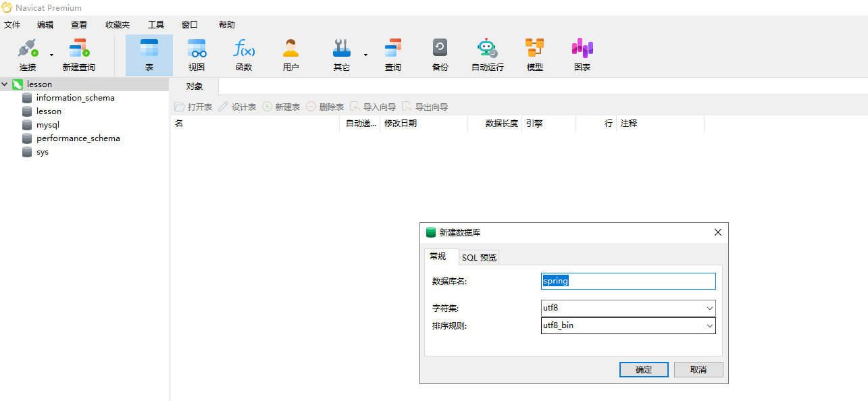Click the 确定 button
The image size is (868, 401).
[x=644, y=369]
